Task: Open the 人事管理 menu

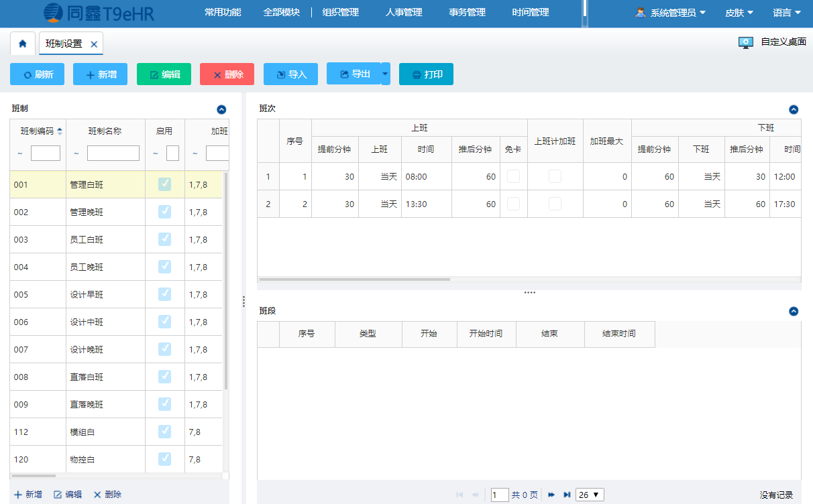Action: (404, 12)
